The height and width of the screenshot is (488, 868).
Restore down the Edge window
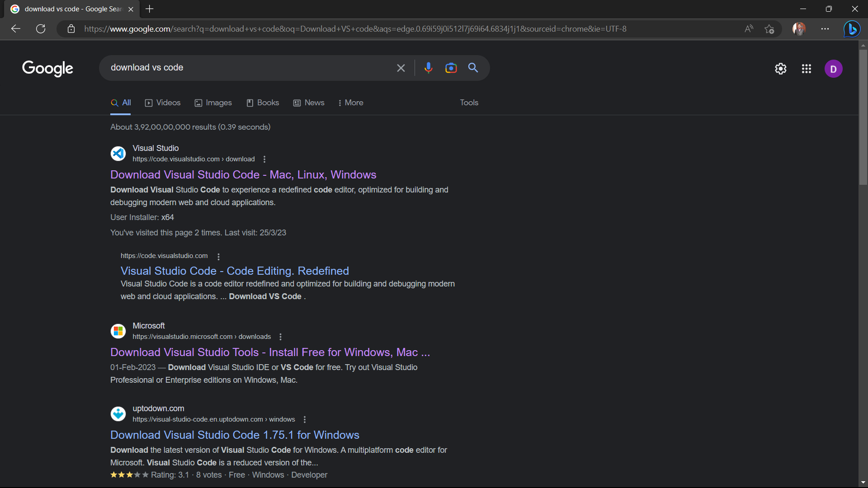[829, 9]
